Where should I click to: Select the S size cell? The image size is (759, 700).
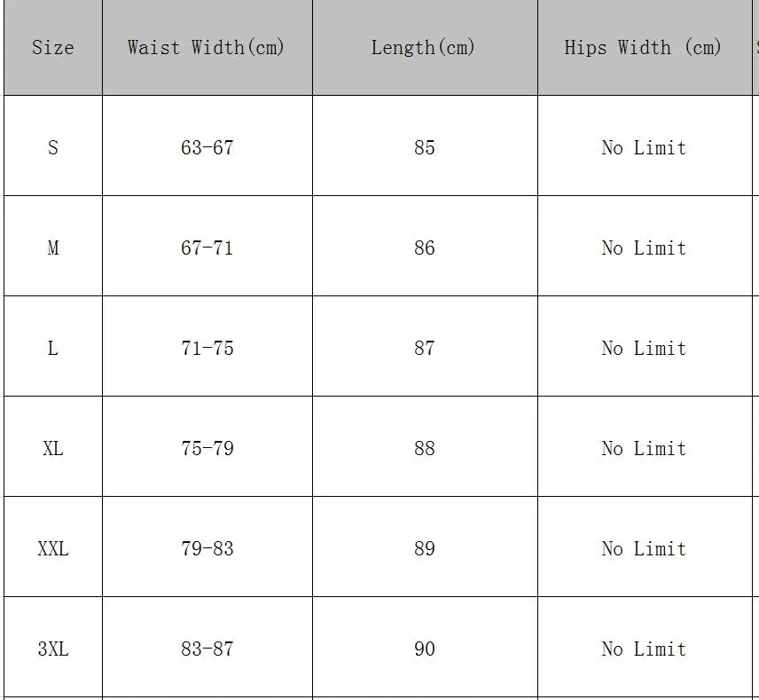coord(53,147)
